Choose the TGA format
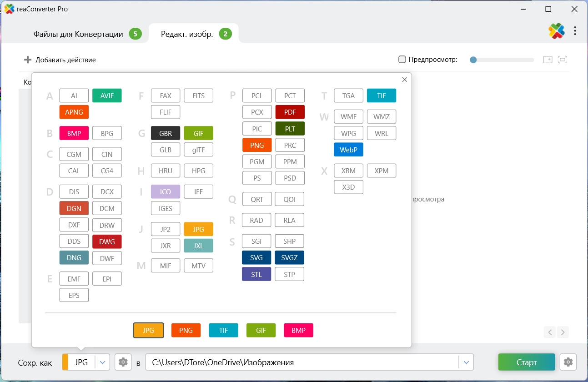This screenshot has height=382, width=588. (349, 95)
